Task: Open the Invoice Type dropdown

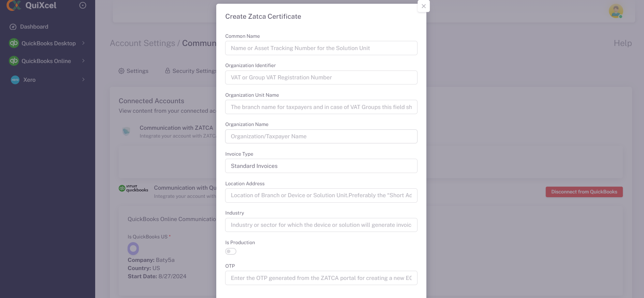Action: tap(321, 166)
